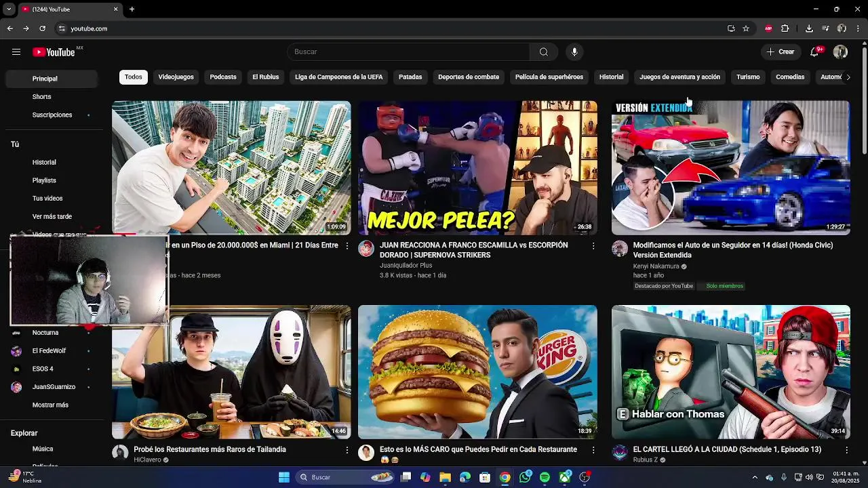Open File Explorer from the taskbar
The height and width of the screenshot is (488, 868).
[x=446, y=477]
